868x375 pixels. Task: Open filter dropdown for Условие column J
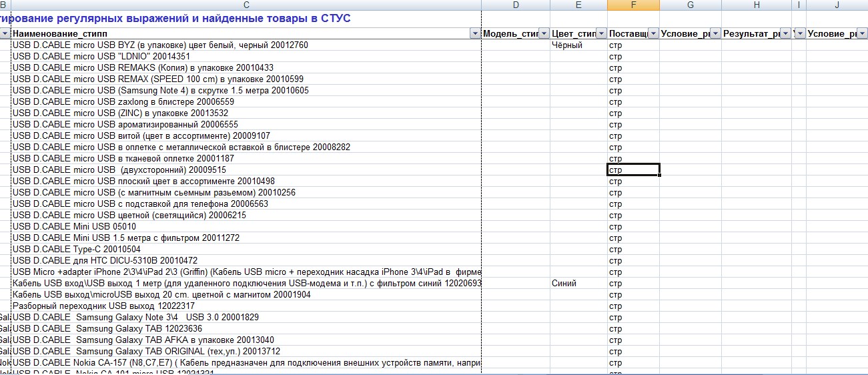point(861,33)
